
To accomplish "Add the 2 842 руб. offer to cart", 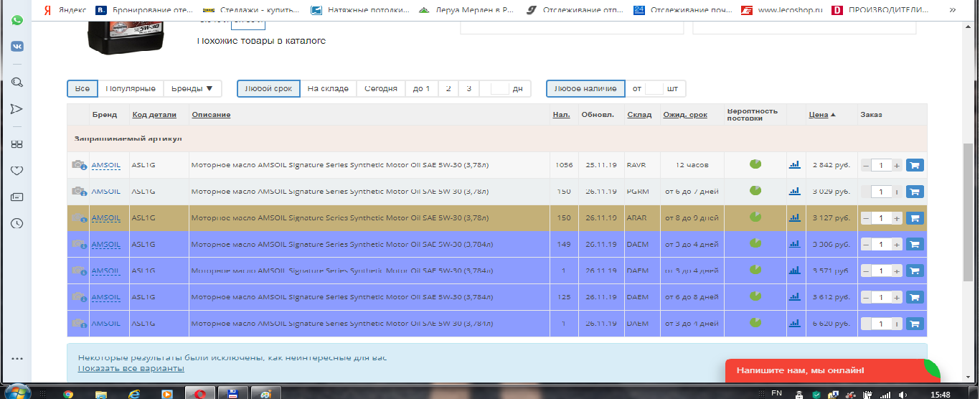I will [915, 165].
